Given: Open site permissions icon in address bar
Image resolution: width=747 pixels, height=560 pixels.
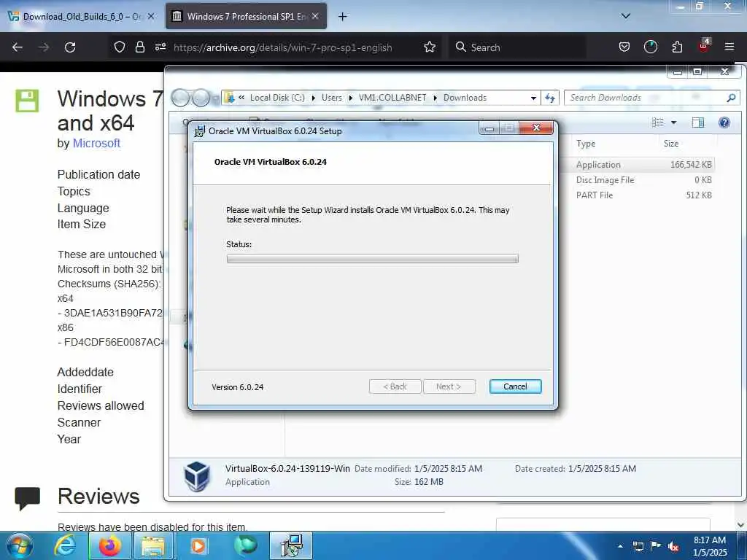Looking at the screenshot, I should [x=160, y=47].
